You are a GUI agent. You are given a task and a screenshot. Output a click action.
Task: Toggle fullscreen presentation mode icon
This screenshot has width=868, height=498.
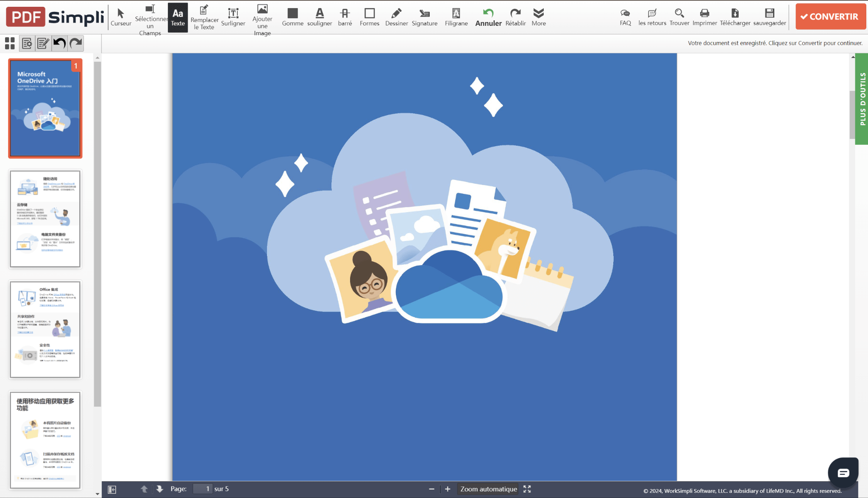tap(527, 489)
